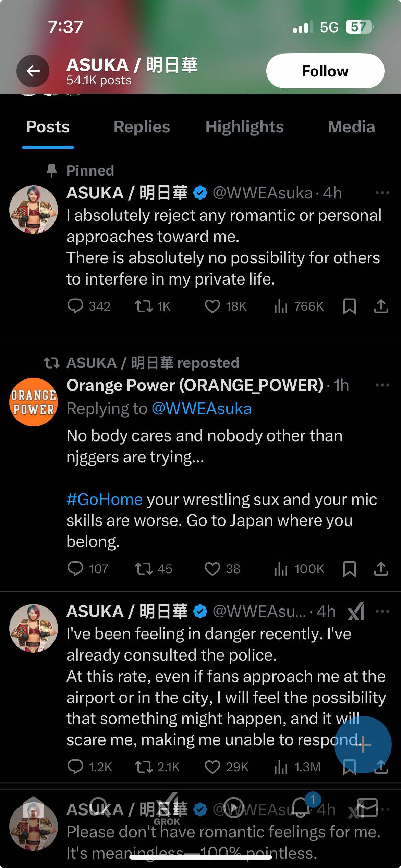This screenshot has width=401, height=868.
Task: Open more options on the danger post
Action: (382, 611)
